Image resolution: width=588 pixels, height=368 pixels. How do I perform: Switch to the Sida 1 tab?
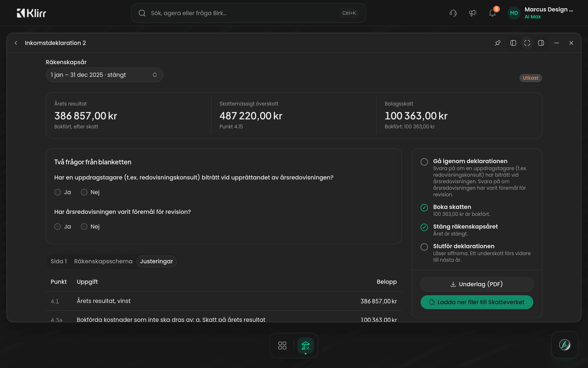59,261
